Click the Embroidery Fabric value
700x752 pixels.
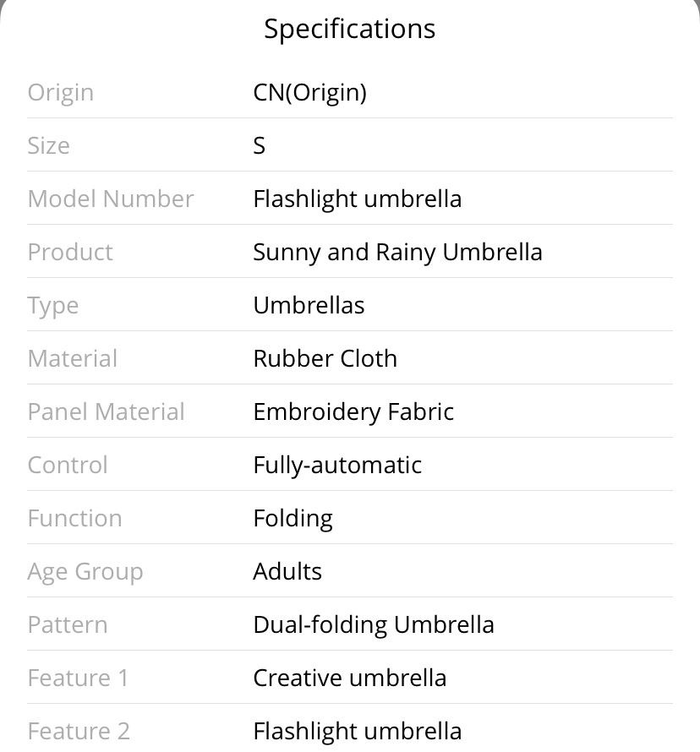point(353,412)
